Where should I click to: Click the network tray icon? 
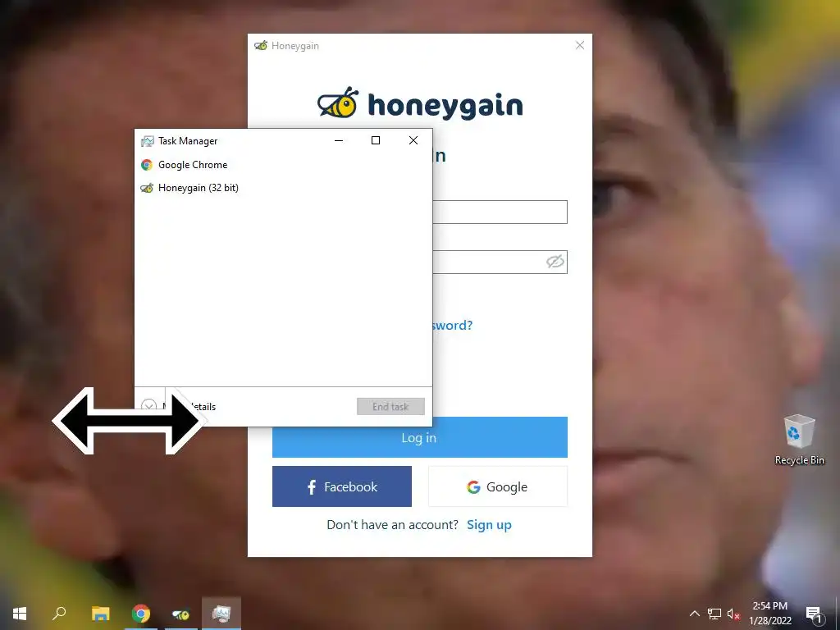pyautogui.click(x=714, y=614)
